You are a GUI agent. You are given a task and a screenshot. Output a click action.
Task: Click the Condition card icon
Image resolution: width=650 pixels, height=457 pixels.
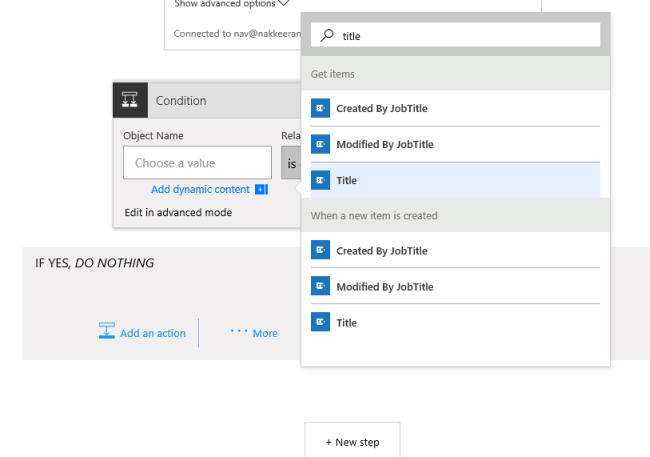130,100
